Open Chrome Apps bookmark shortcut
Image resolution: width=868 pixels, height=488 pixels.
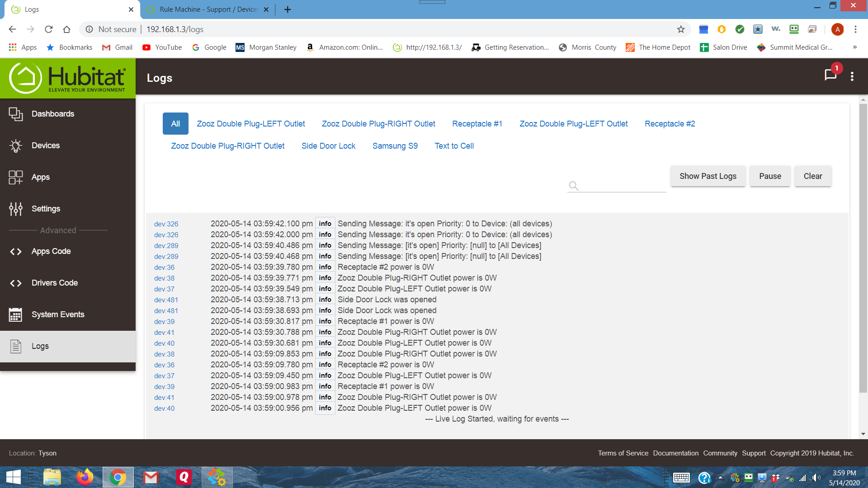(x=23, y=47)
